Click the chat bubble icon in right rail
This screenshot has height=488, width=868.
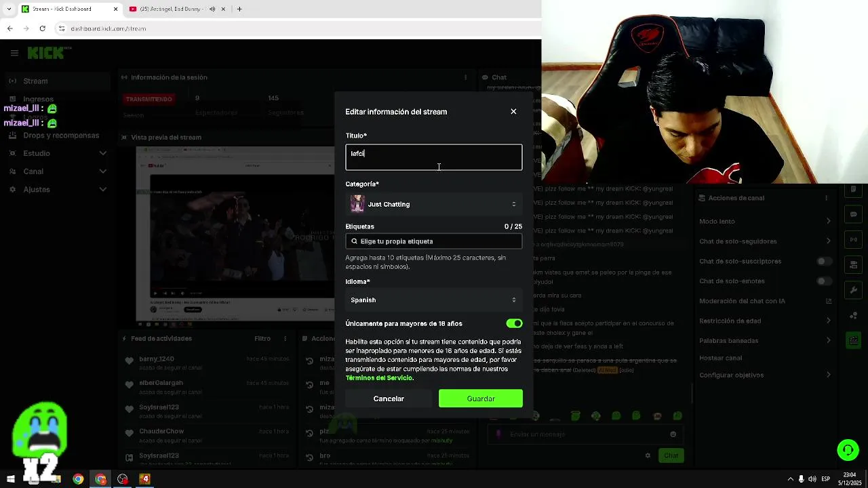click(x=854, y=214)
